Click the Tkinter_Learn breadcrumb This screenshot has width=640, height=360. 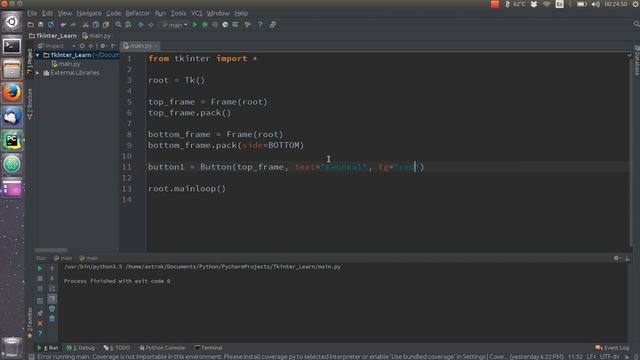pos(53,36)
